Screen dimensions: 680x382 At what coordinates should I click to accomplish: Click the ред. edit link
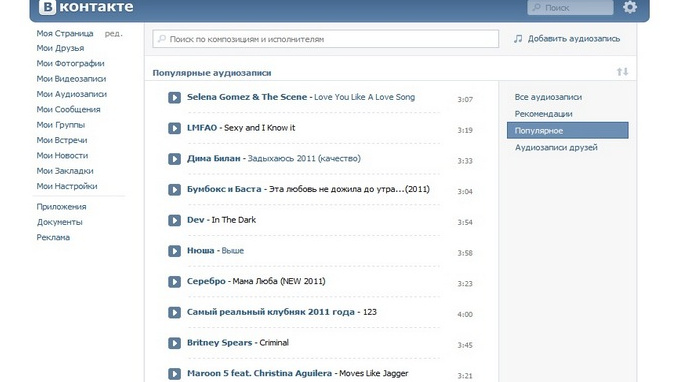[114, 34]
